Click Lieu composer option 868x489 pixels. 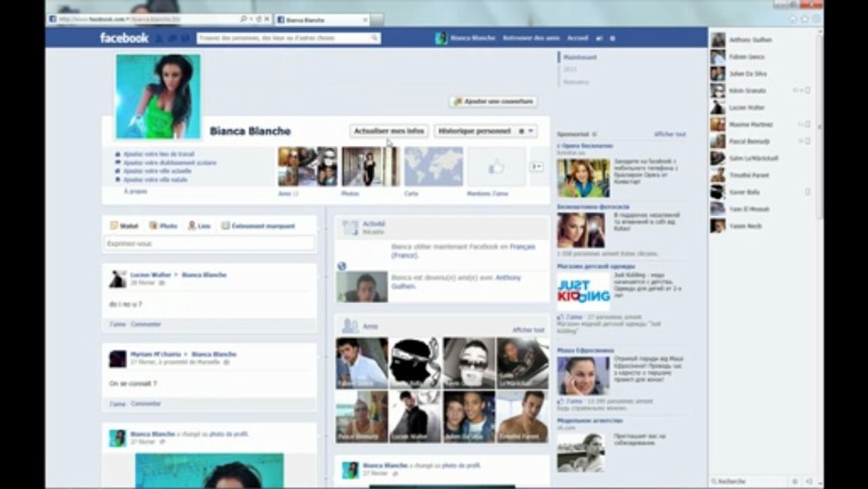click(x=200, y=225)
